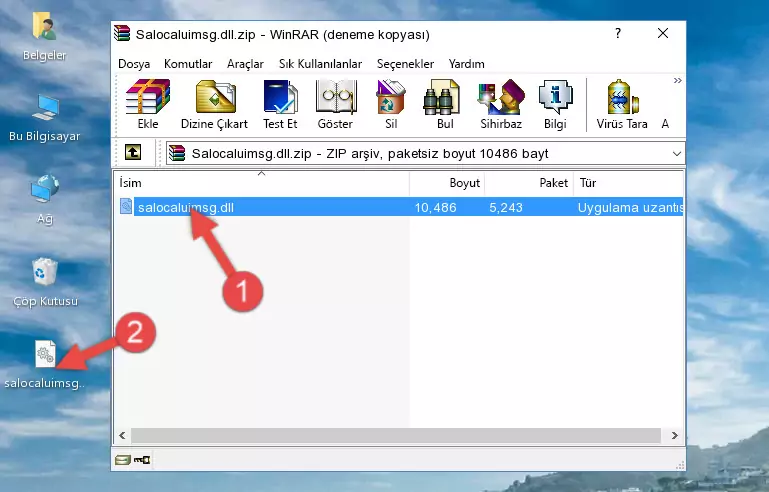Select the Belgeler desktop icon
Screen dimensions: 769x492
click(x=44, y=37)
